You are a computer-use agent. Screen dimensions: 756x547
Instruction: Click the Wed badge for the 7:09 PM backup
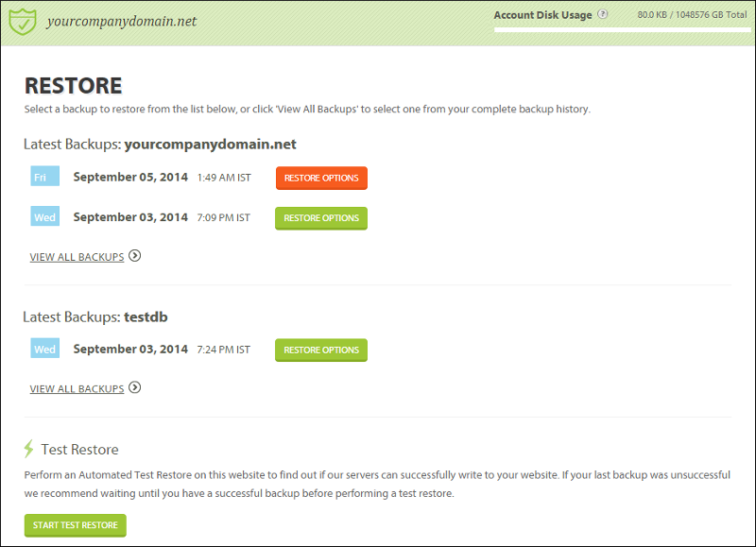[44, 217]
